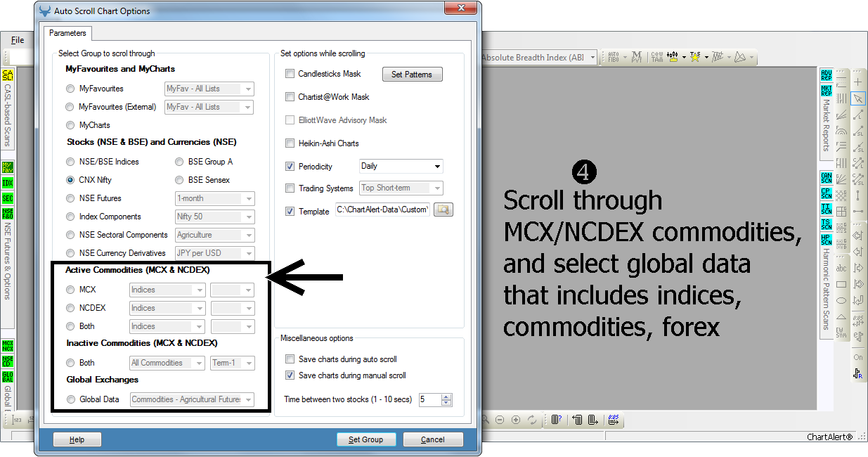Click the M PVT toolbar icon

pyautogui.click(x=637, y=57)
